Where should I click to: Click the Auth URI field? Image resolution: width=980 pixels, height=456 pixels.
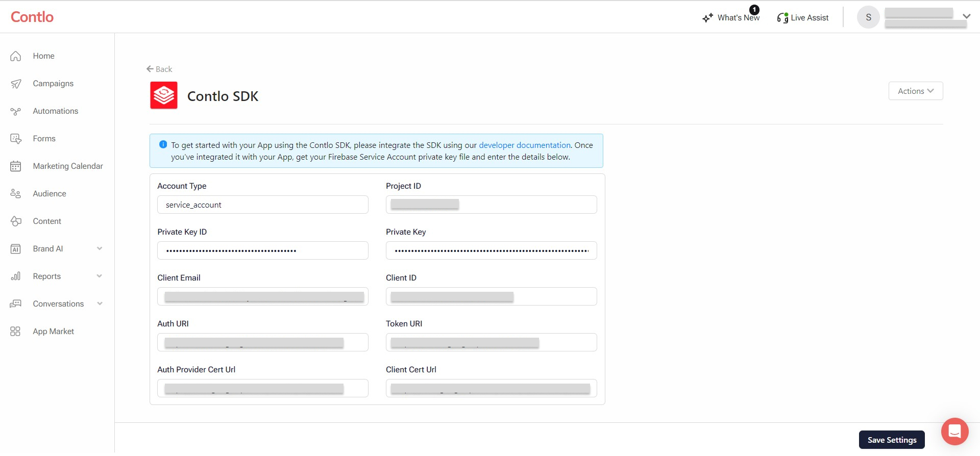pos(263,342)
